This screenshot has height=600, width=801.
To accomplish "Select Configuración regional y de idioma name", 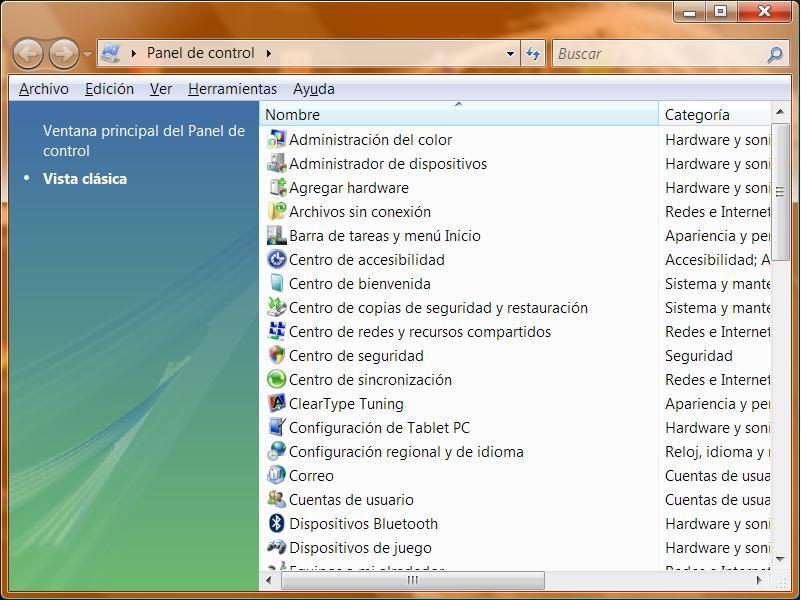I will tap(407, 451).
